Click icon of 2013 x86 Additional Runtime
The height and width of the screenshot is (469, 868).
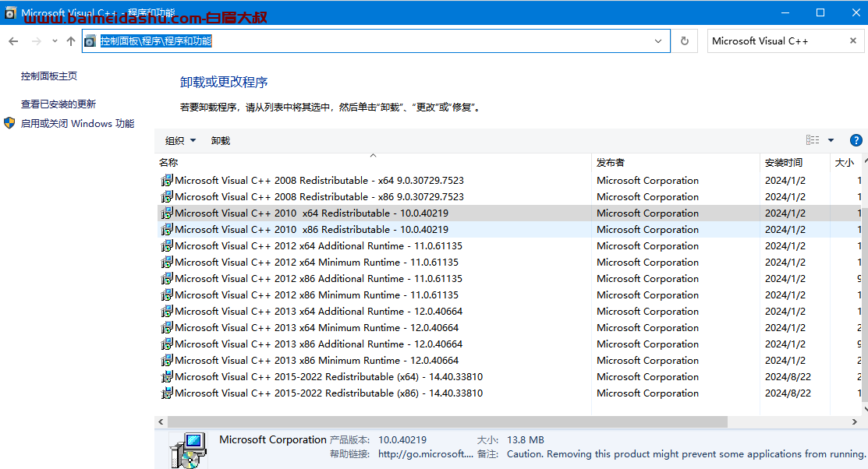click(167, 344)
